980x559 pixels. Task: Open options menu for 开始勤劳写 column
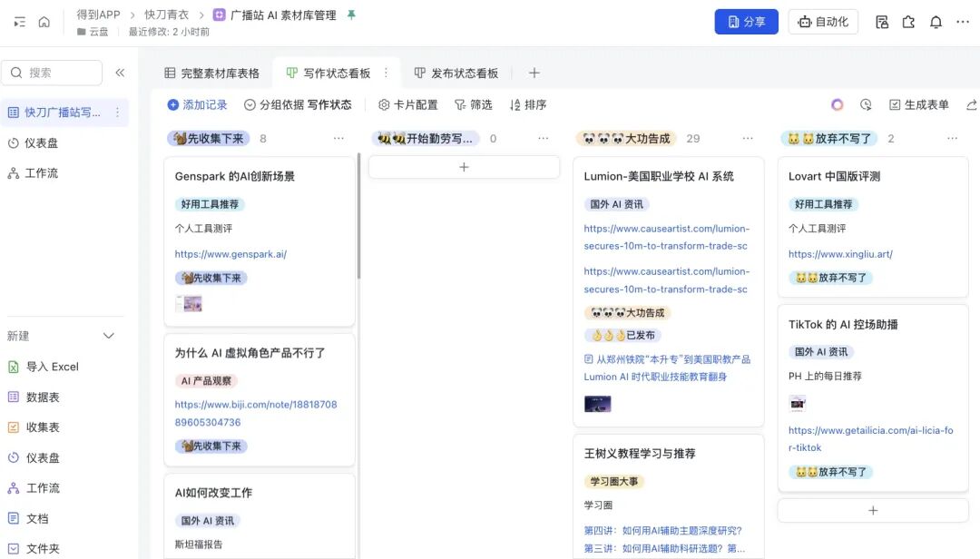point(544,138)
